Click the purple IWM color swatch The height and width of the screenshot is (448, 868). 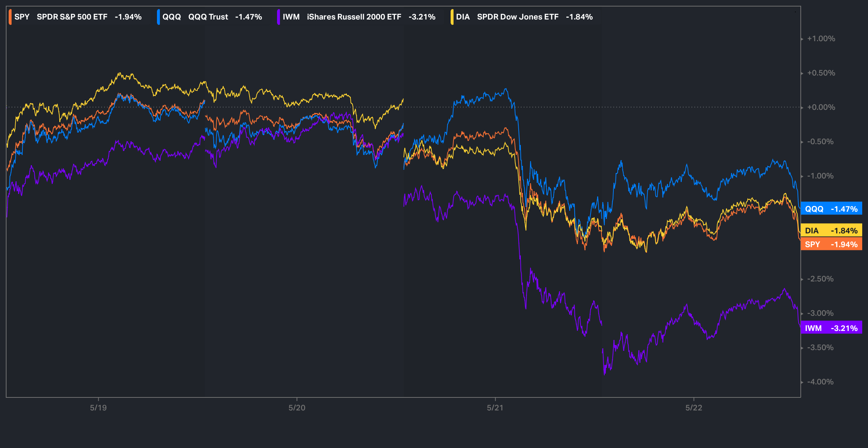click(278, 17)
